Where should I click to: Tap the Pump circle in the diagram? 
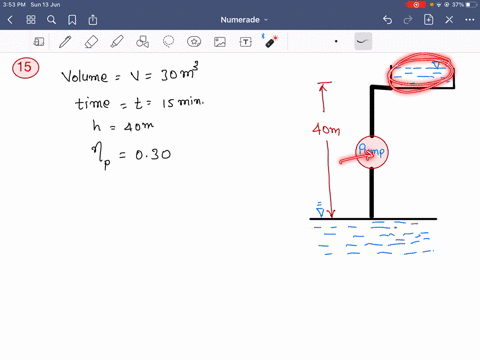click(372, 152)
